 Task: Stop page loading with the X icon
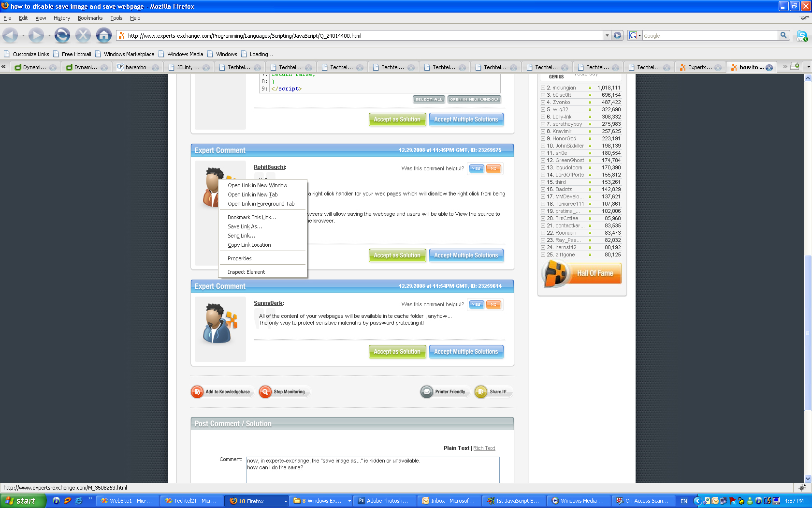pos(83,35)
